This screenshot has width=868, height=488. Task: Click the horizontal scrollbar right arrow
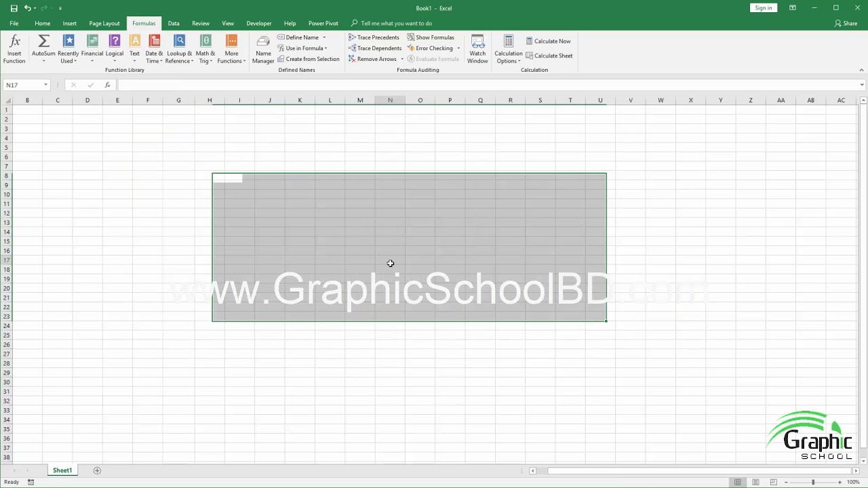coord(856,470)
